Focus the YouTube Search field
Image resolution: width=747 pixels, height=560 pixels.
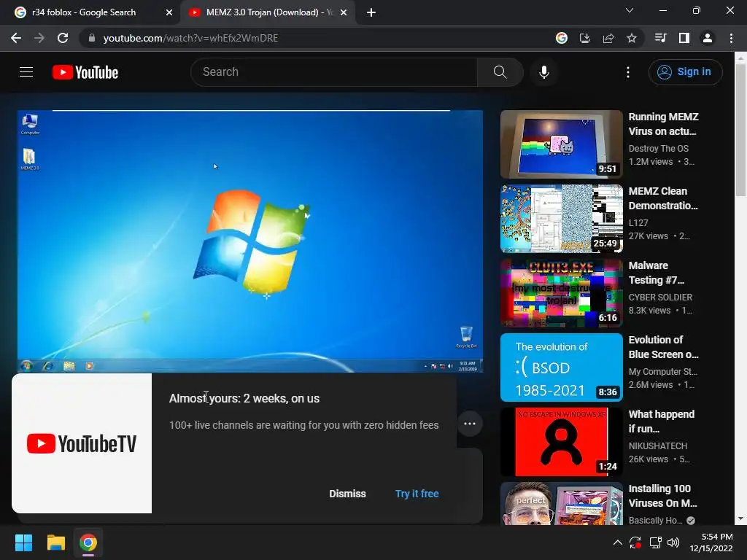coord(334,72)
